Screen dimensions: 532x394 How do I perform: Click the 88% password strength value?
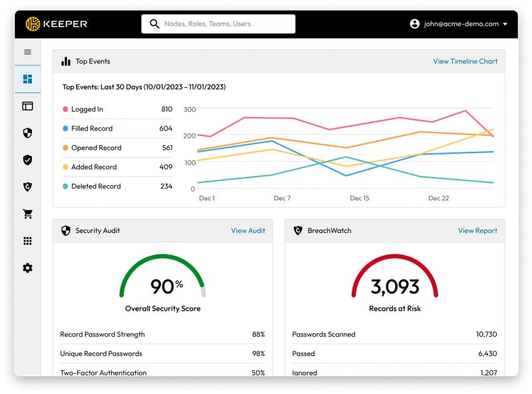pyautogui.click(x=258, y=334)
